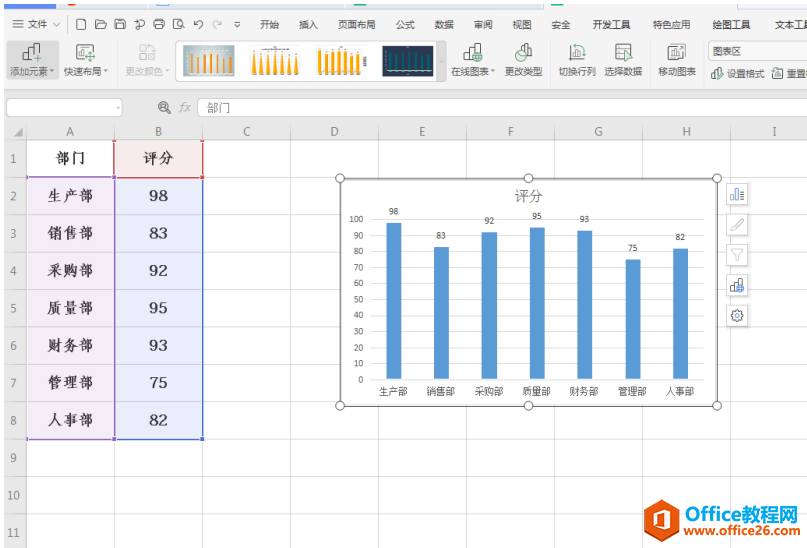
Task: Switch to the 审阅 Review tab
Action: point(483,24)
